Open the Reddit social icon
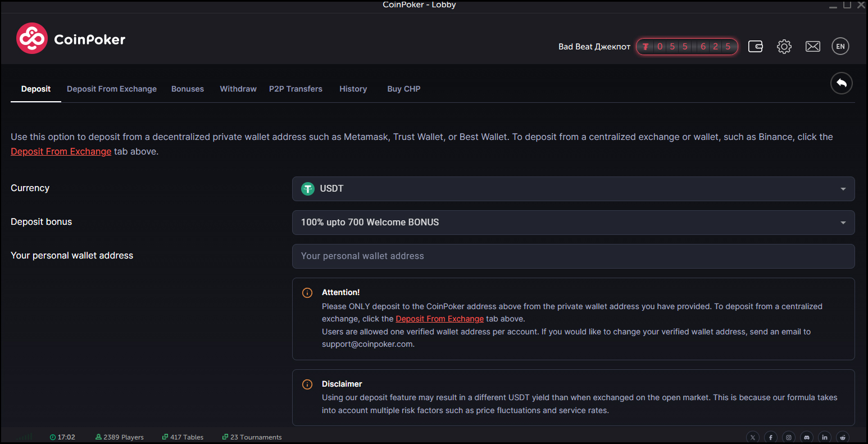Viewport: 868px width, 444px height. [x=843, y=437]
